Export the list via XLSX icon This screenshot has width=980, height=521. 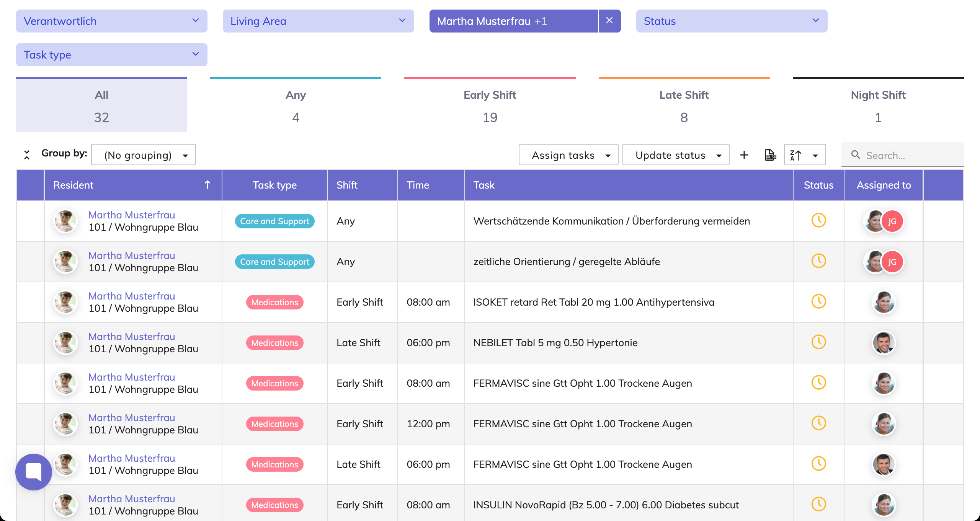point(770,155)
